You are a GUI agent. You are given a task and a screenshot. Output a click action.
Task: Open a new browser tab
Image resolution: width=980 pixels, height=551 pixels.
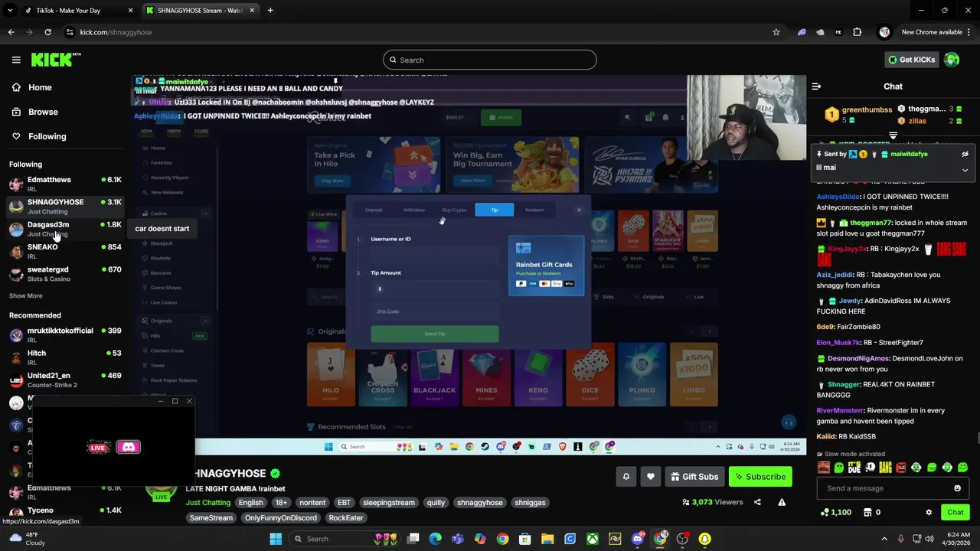point(270,11)
